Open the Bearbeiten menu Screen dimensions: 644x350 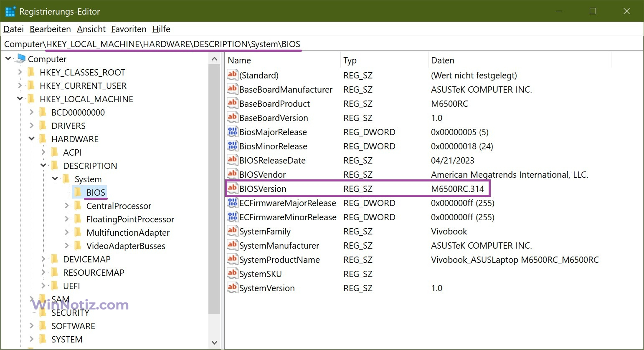coord(50,29)
